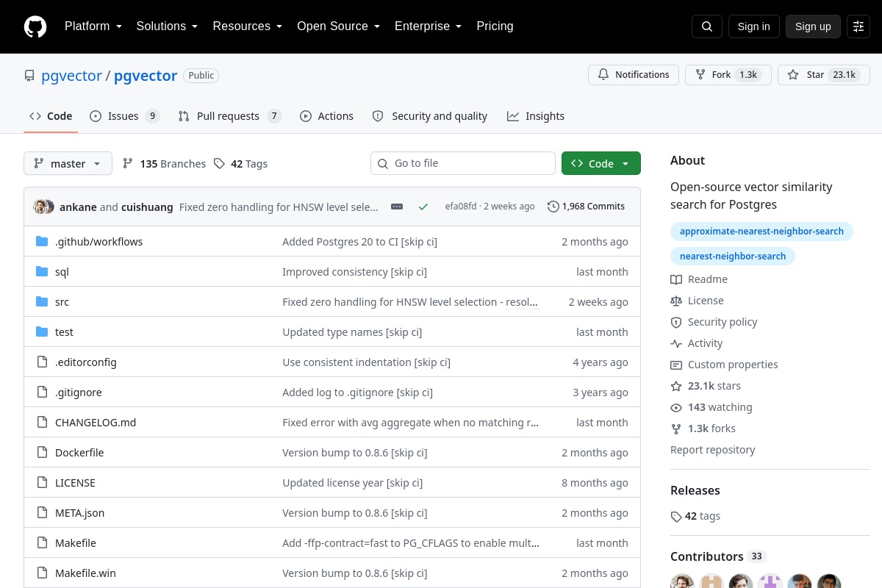Focus the Go to file search field
Image resolution: width=882 pixels, height=588 pixels.
(x=463, y=163)
